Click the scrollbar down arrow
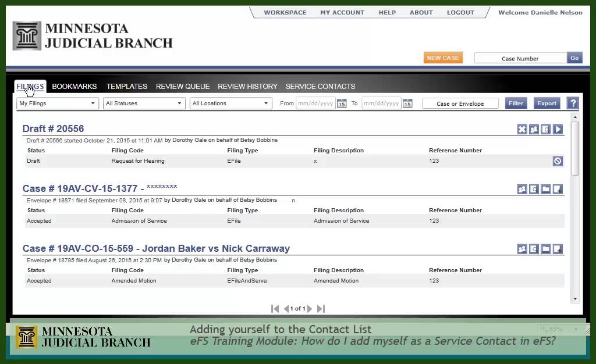Viewport: 596px width, 364px height. point(575,299)
